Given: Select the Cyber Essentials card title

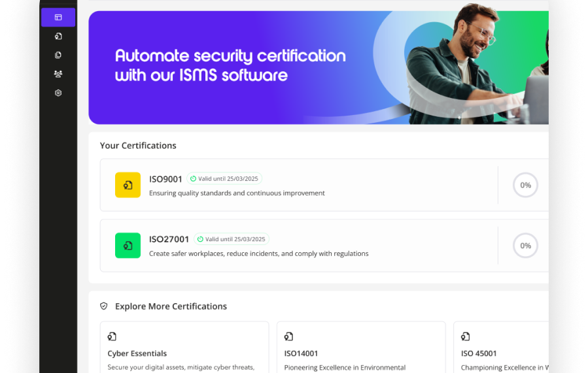Looking at the screenshot, I should click(137, 353).
